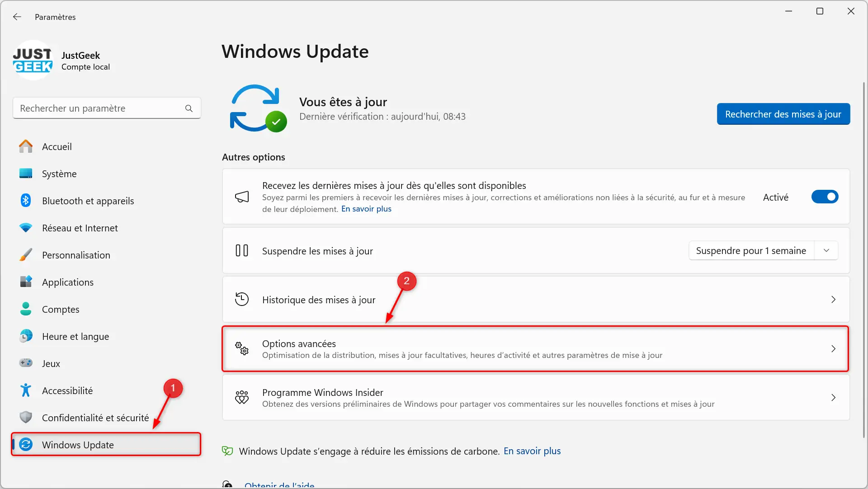Click the JustGeek profile avatar
The width and height of the screenshot is (868, 489).
[33, 61]
